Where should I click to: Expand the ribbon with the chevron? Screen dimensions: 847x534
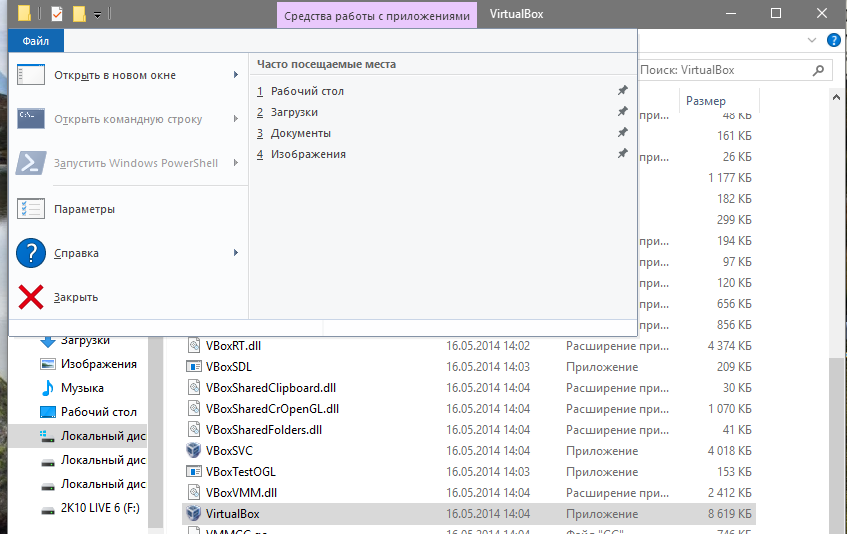tap(812, 40)
